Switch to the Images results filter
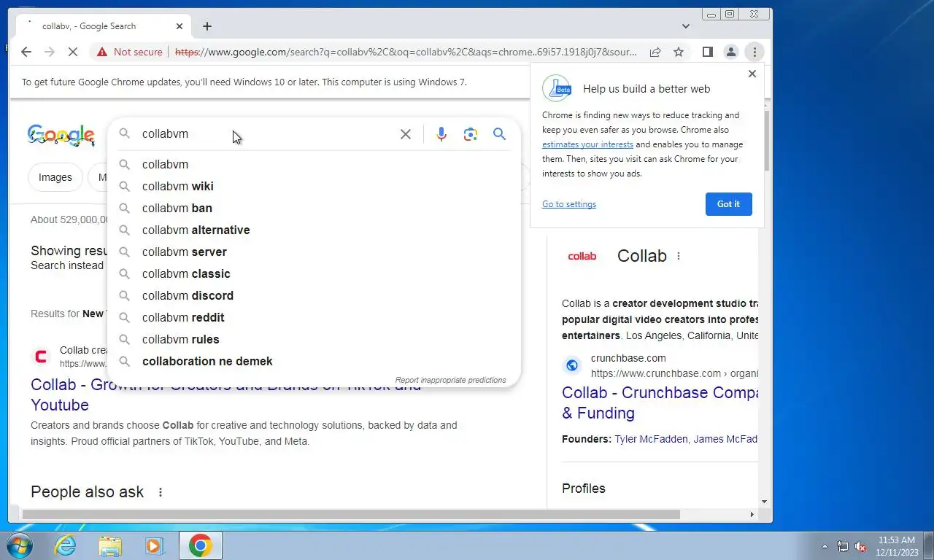Viewport: 934px width, 560px height. pyautogui.click(x=55, y=177)
